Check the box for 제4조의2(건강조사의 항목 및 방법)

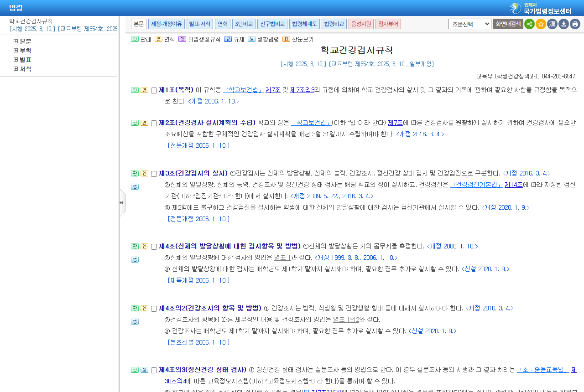click(x=154, y=309)
